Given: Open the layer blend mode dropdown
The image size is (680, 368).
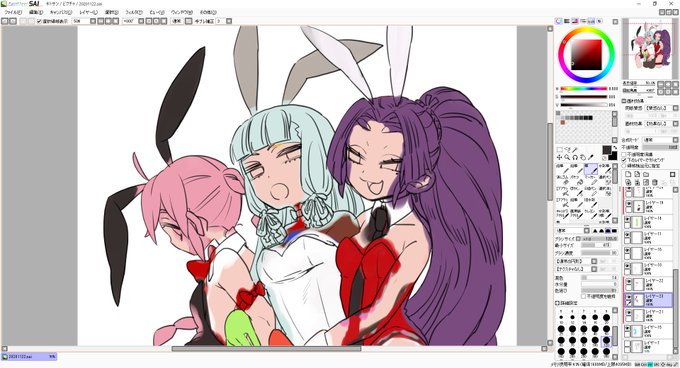Looking at the screenshot, I should (675, 140).
